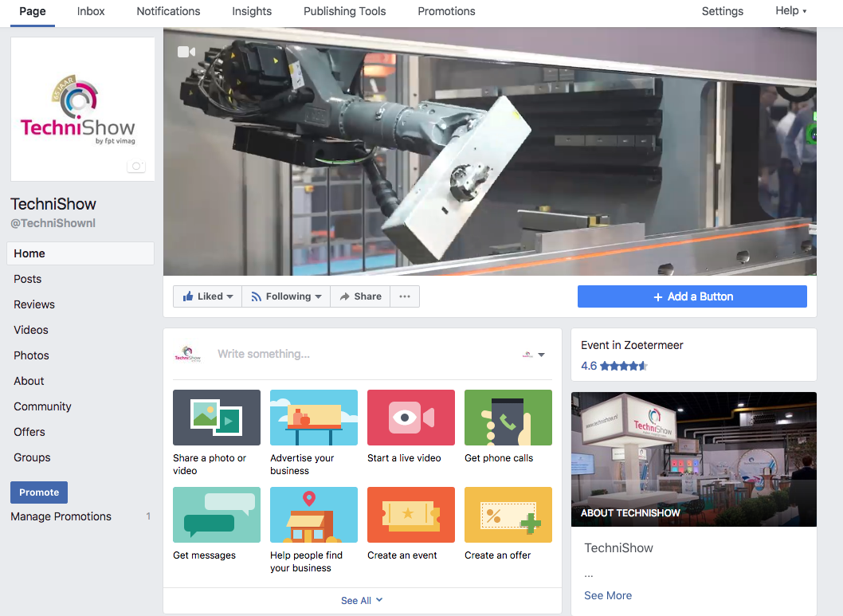
Task: Click the video camera icon on cover
Action: [186, 52]
